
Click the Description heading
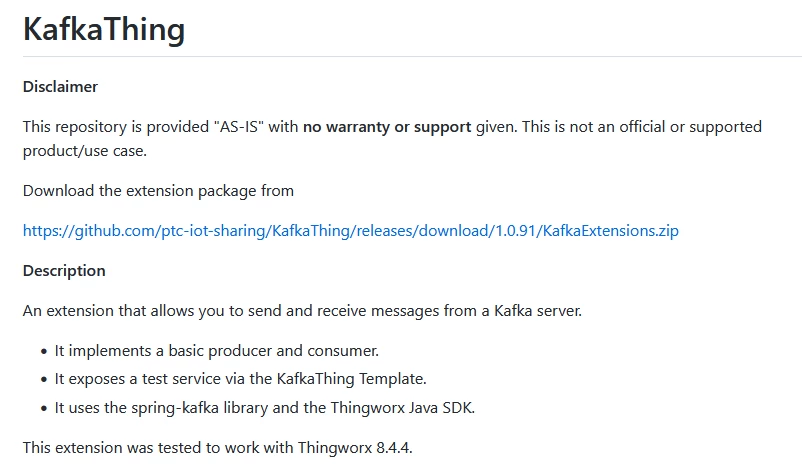tap(64, 271)
